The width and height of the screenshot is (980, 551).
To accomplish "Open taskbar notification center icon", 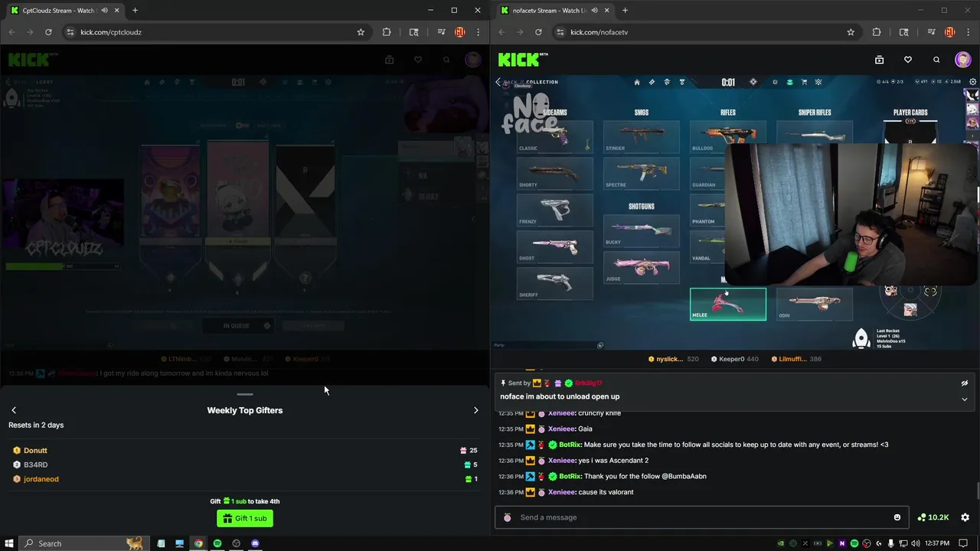I will tap(963, 543).
